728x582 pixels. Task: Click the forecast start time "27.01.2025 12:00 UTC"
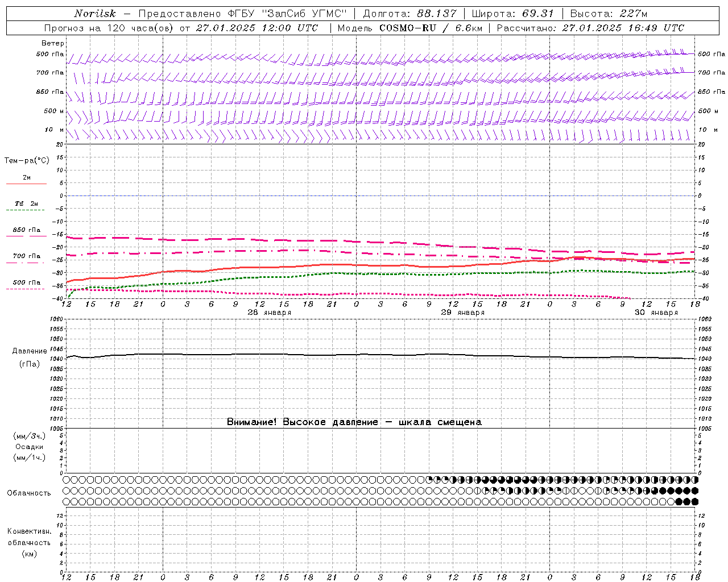pyautogui.click(x=257, y=28)
